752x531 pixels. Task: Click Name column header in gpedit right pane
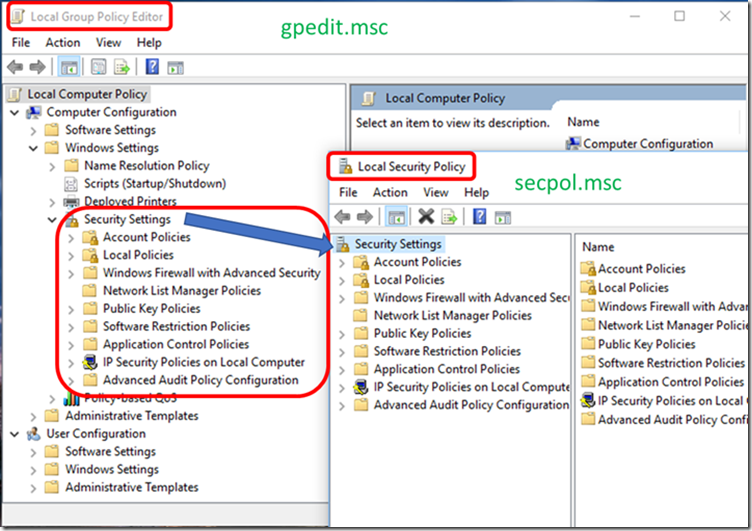(x=583, y=122)
